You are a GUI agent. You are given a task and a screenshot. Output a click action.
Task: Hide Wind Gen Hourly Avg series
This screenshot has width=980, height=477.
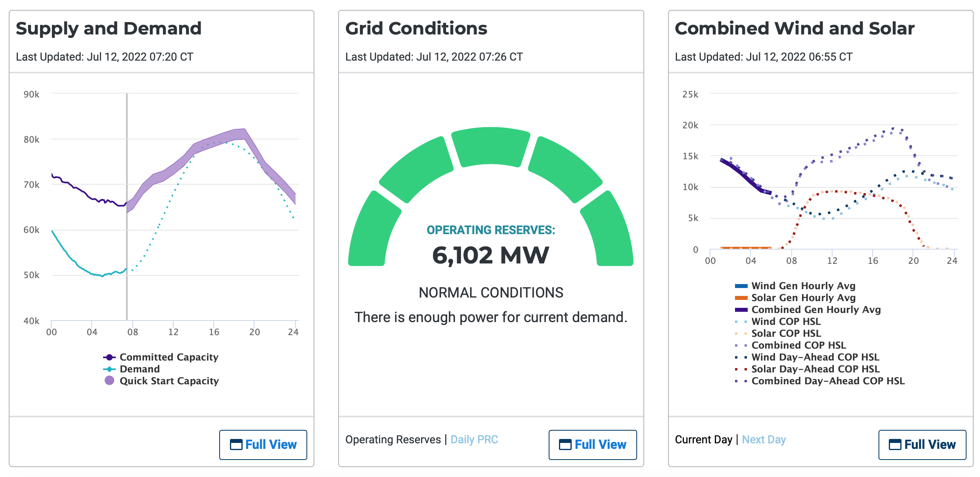pyautogui.click(x=803, y=286)
